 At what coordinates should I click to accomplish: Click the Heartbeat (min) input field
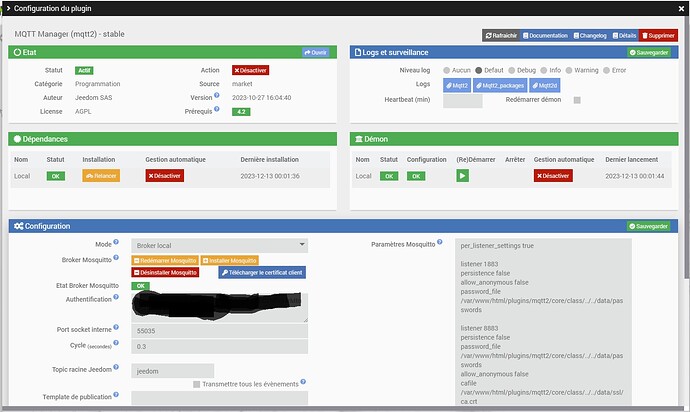pos(462,101)
